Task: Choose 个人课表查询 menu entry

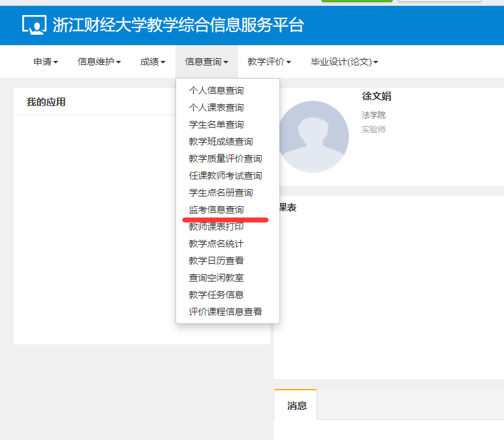Action: pos(216,107)
